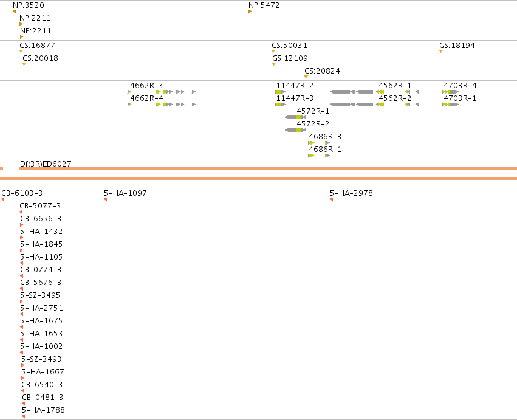Click the 11447R-2 gene glyph
The height and width of the screenshot is (420, 517).
point(280,92)
